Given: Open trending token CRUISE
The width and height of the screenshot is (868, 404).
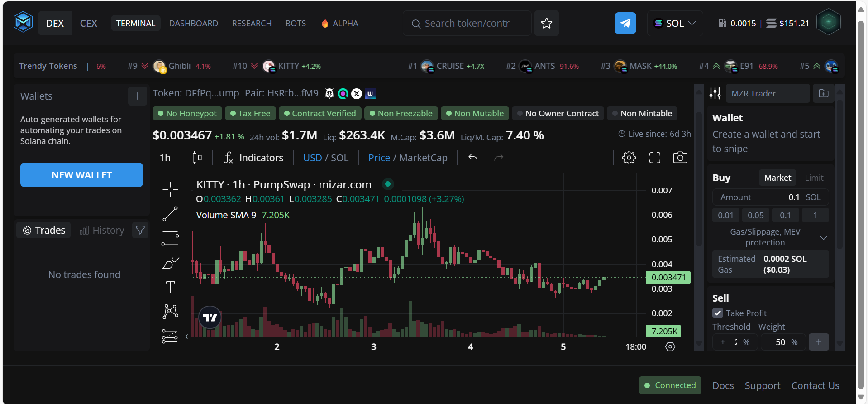Looking at the screenshot, I should click(446, 66).
